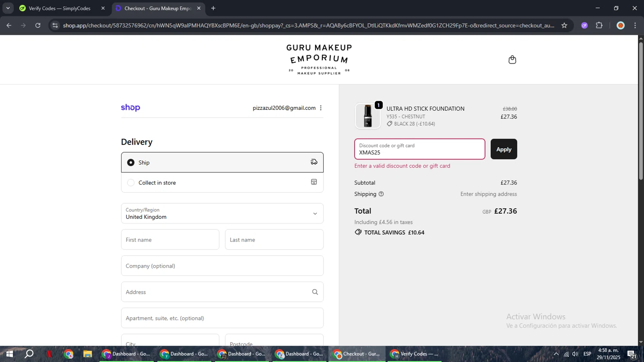This screenshot has width=644, height=362.
Task: Close the Verify Codes browser tab
Action: click(x=103, y=8)
